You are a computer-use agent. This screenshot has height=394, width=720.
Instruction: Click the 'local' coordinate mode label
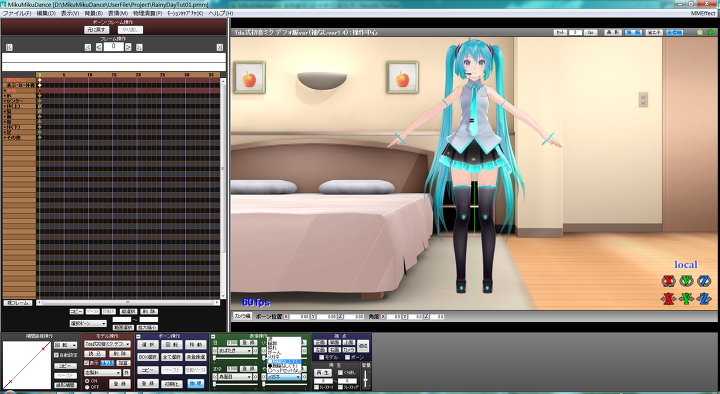click(686, 265)
